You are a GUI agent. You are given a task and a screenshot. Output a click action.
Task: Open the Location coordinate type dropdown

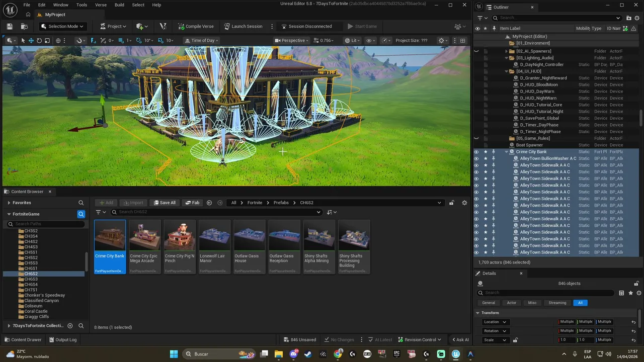coord(495,322)
